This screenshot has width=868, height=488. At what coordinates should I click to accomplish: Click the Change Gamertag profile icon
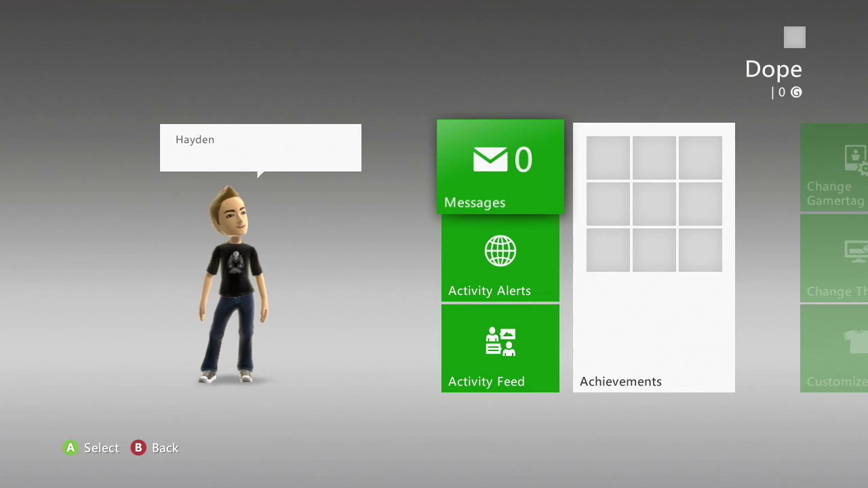(x=856, y=160)
